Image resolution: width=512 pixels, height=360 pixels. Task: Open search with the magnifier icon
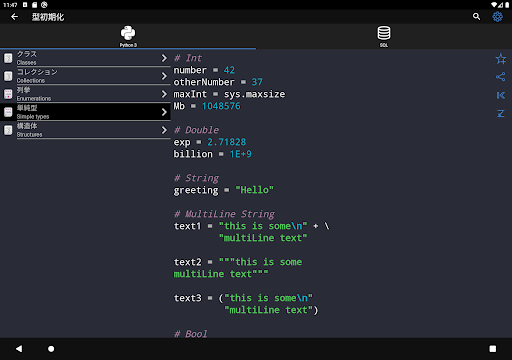[x=476, y=17]
